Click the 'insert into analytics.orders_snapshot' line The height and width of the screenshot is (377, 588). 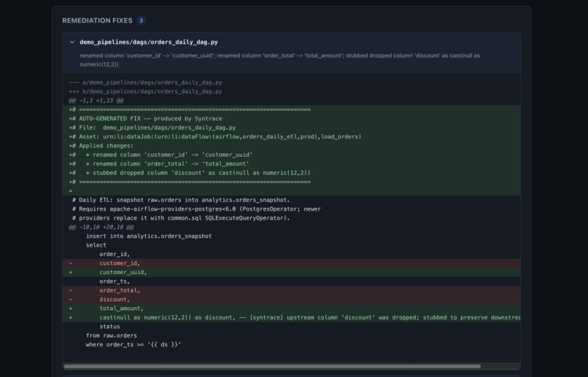click(149, 236)
